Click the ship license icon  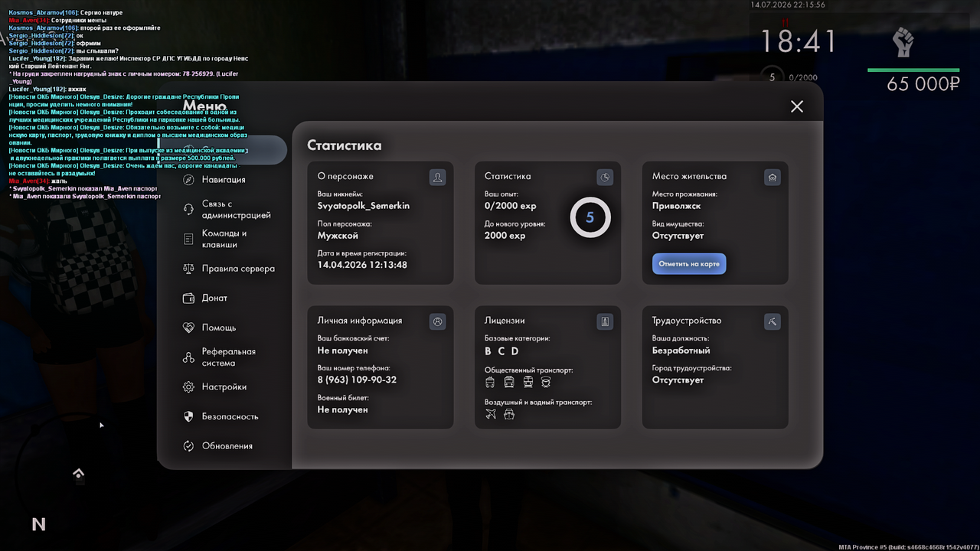point(509,414)
